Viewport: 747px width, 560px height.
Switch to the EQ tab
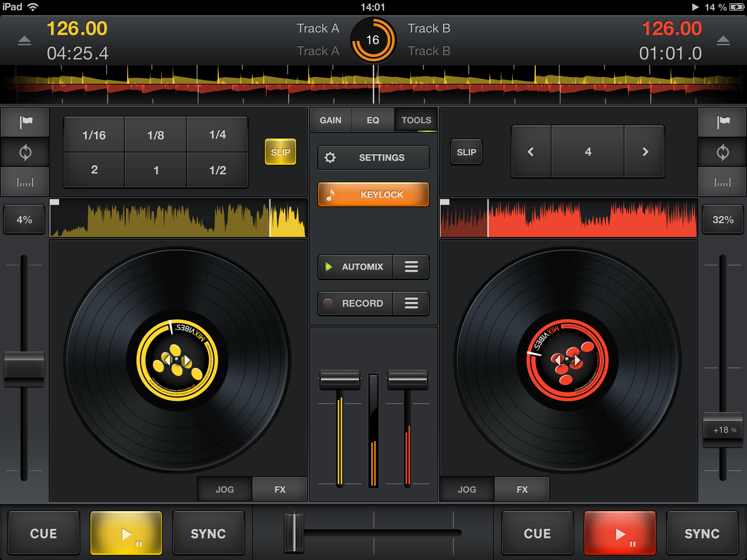(373, 120)
